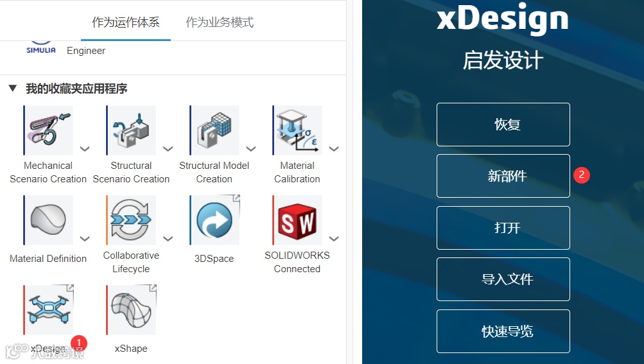Click the SIMULIA logo

(x=40, y=48)
